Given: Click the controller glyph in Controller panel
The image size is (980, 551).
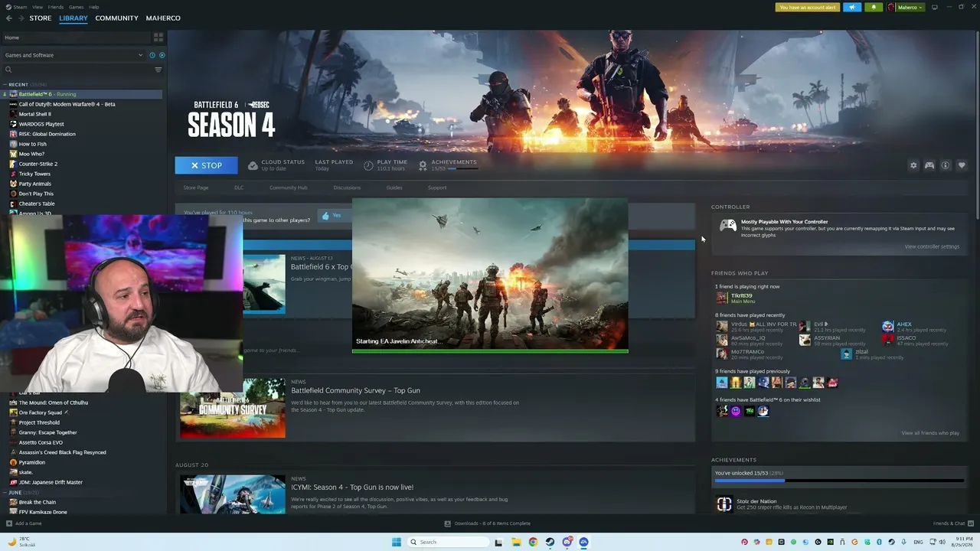Looking at the screenshot, I should pos(728,225).
